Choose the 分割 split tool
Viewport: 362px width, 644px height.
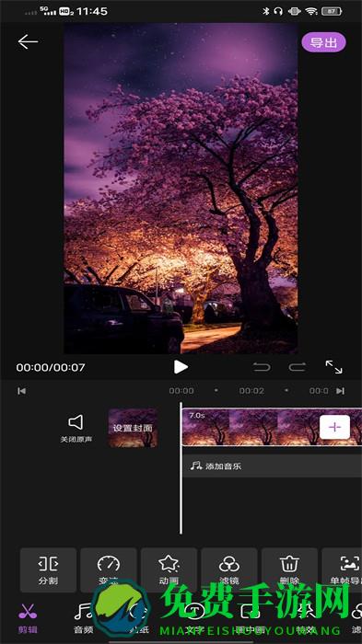[48, 569]
